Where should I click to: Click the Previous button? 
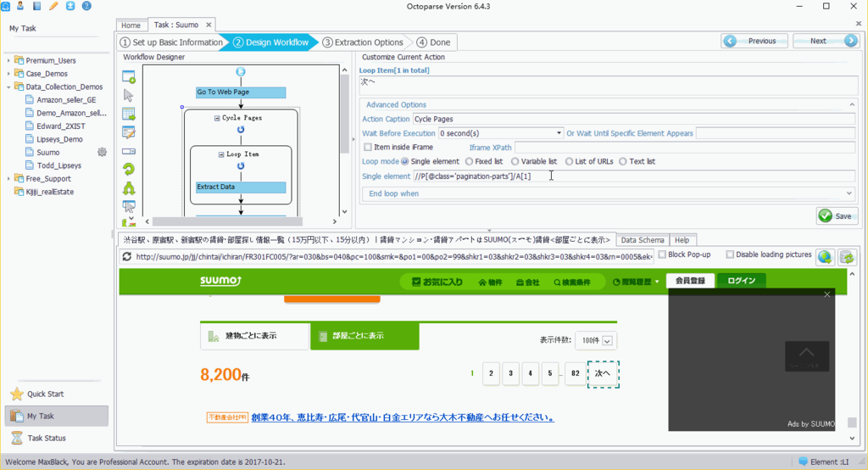point(754,41)
